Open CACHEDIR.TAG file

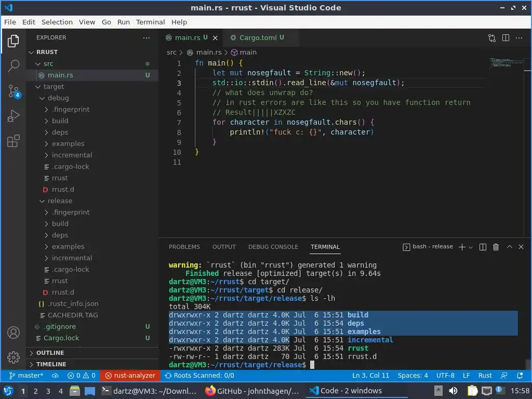pos(92,315)
